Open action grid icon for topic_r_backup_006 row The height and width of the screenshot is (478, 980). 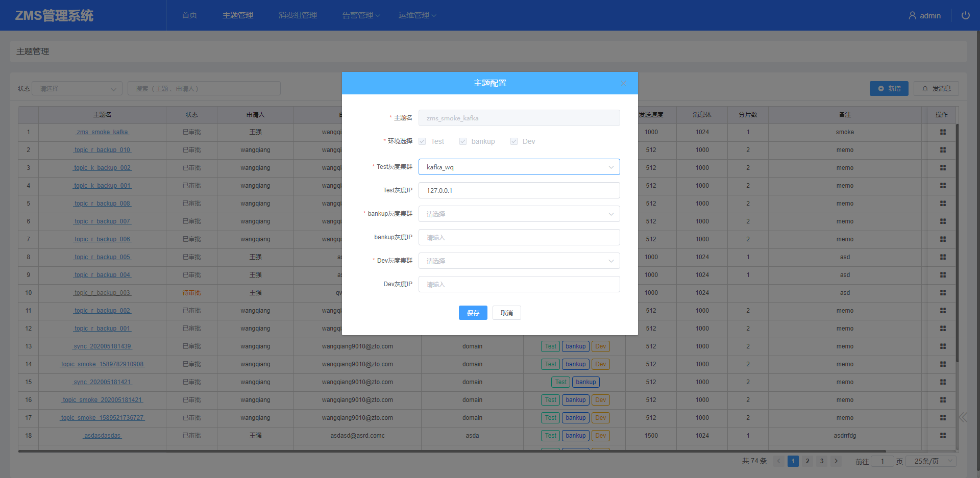click(943, 239)
